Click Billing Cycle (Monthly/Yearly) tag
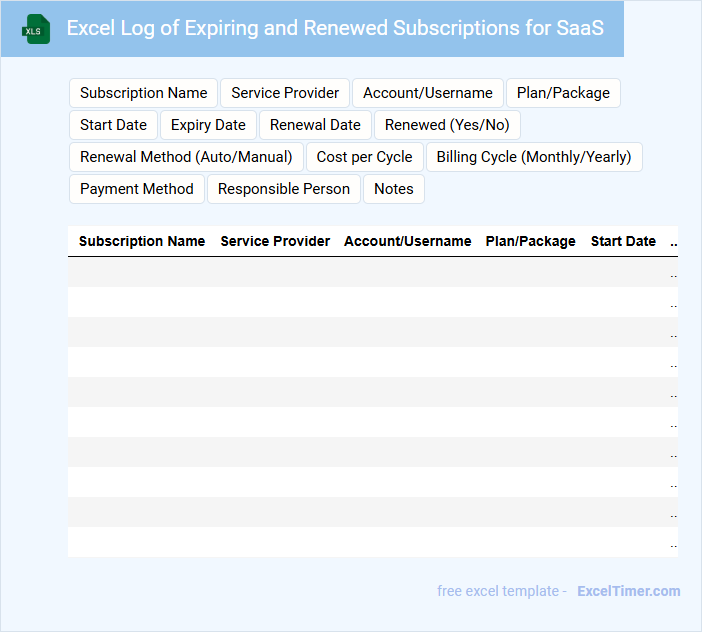This screenshot has width=702, height=632. [534, 157]
